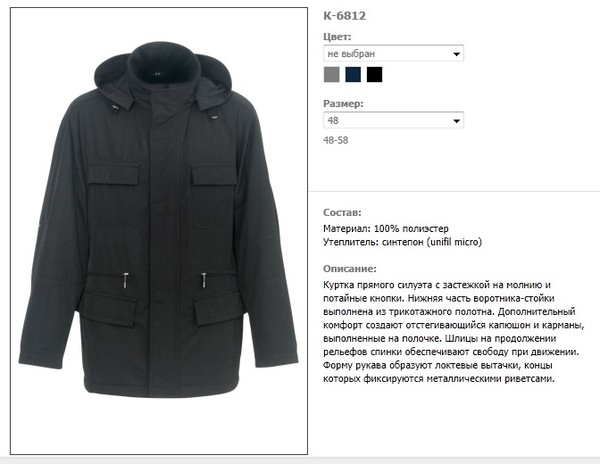Click the Цвет label
The height and width of the screenshot is (464, 600).
point(337,37)
